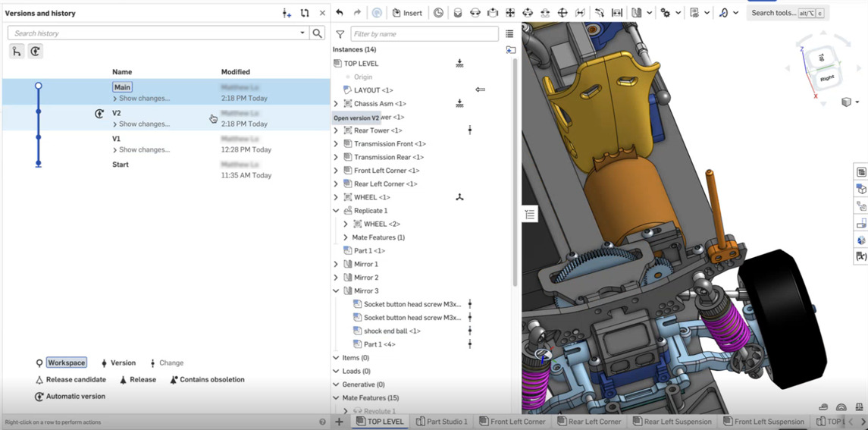The height and width of the screenshot is (430, 868).
Task: Expand Show changes under the V2 version
Action: tap(140, 124)
